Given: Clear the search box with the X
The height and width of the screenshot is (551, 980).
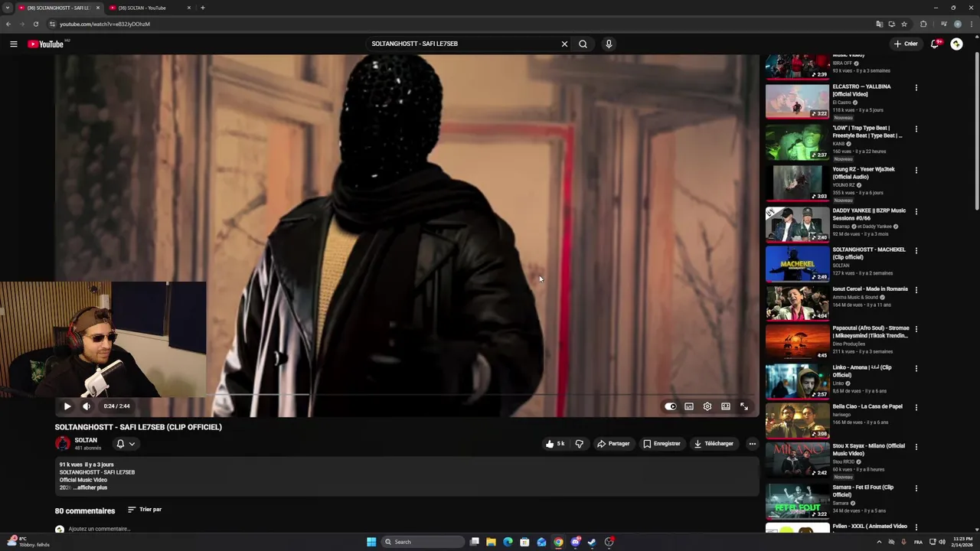Looking at the screenshot, I should click(x=564, y=44).
